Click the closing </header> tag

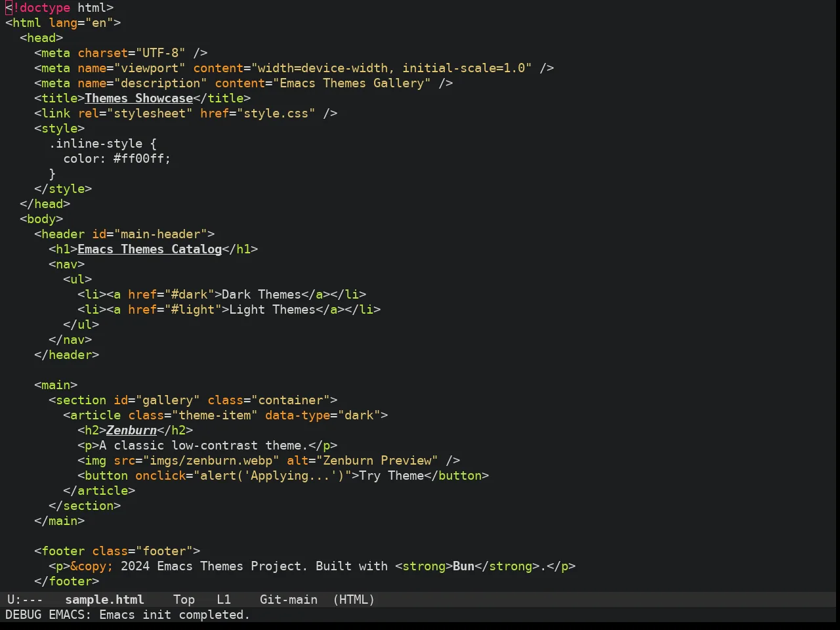click(67, 354)
